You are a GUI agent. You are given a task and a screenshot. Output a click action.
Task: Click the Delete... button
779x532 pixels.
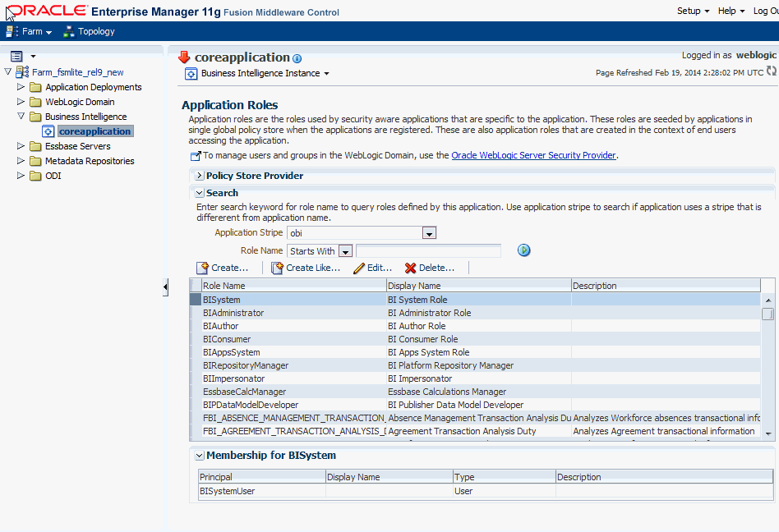pos(430,268)
